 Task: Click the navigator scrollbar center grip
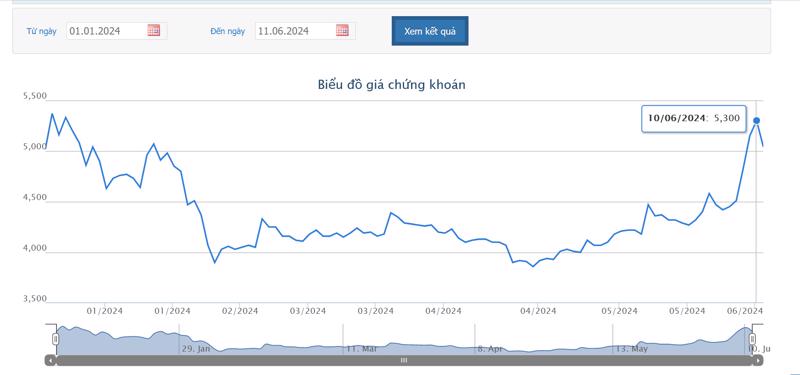click(404, 361)
